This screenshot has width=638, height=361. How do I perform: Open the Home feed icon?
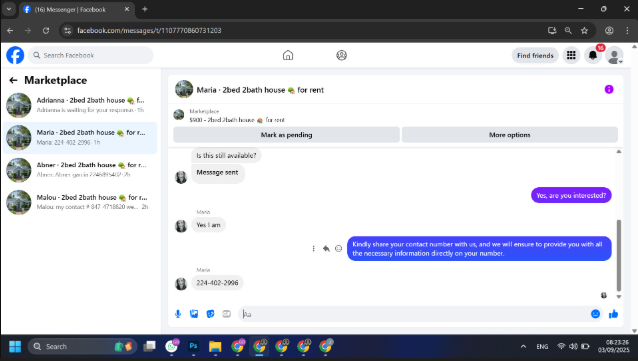click(288, 55)
